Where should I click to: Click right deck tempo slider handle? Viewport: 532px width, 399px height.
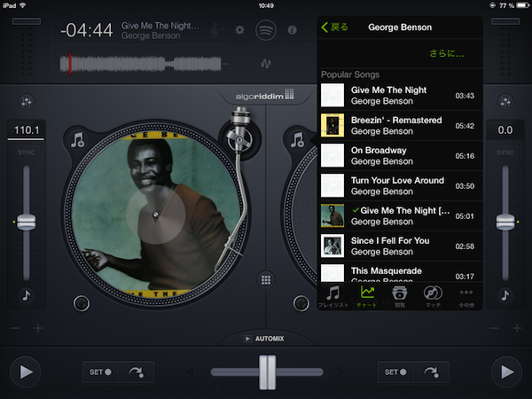coord(505,222)
